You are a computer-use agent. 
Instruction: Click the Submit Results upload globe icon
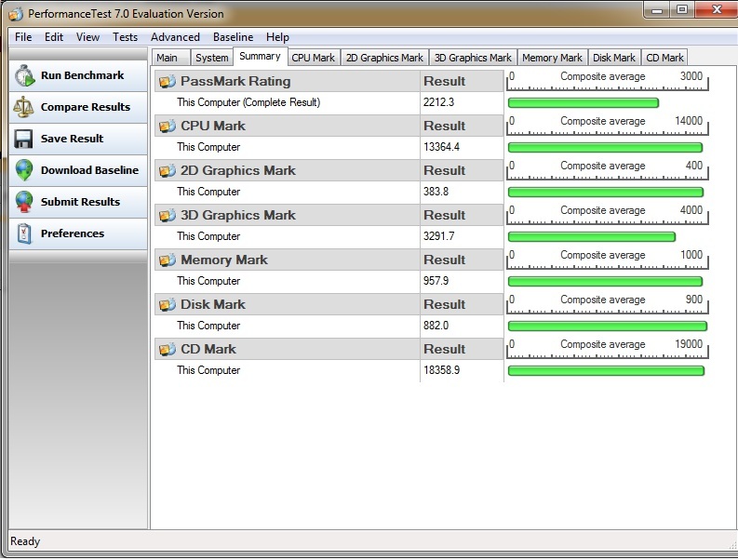click(x=23, y=202)
